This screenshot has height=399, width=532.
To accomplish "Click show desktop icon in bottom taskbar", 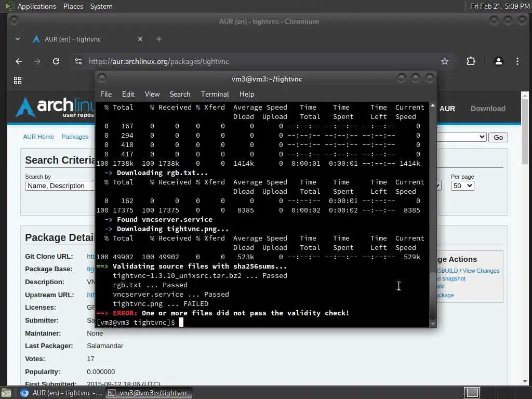I will point(6,393).
